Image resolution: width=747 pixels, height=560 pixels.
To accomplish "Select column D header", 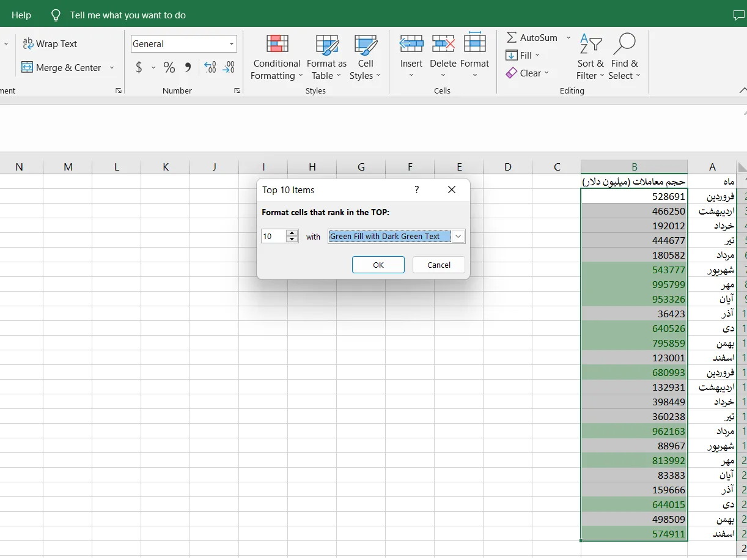I will 508,167.
